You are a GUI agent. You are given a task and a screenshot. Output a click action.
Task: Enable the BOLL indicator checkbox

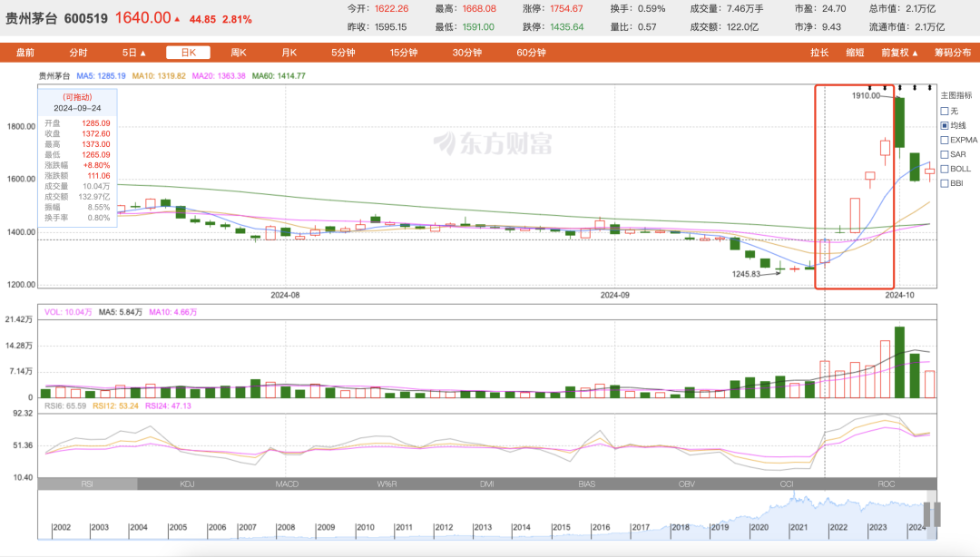945,169
